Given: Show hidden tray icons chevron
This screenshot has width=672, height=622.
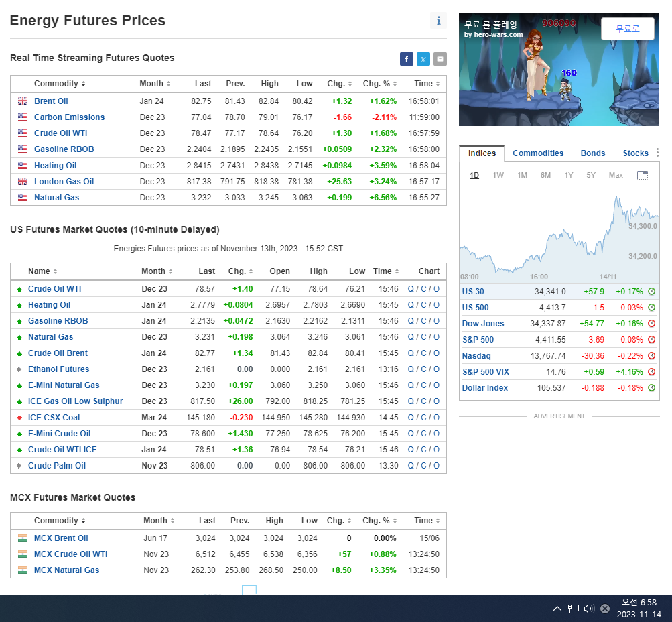Looking at the screenshot, I should point(557,609).
